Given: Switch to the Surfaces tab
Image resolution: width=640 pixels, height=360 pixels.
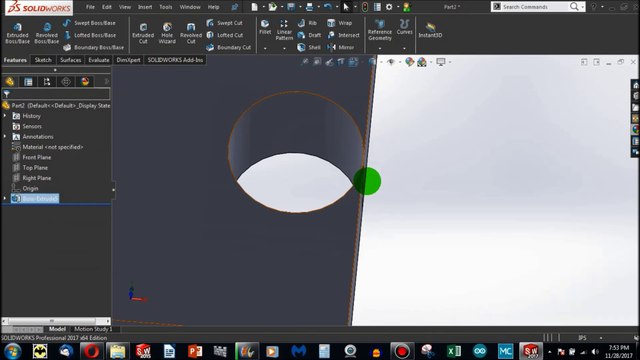Looking at the screenshot, I should (x=71, y=60).
